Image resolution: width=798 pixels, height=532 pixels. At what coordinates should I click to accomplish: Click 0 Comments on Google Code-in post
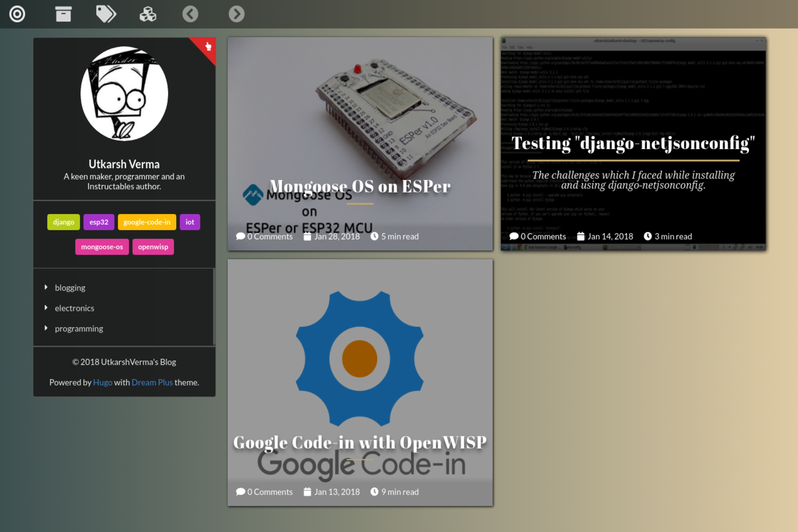[x=270, y=492]
